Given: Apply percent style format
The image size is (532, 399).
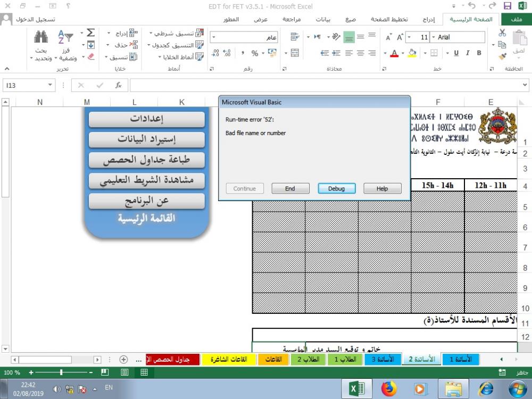Looking at the screenshot, I should coord(255,53).
